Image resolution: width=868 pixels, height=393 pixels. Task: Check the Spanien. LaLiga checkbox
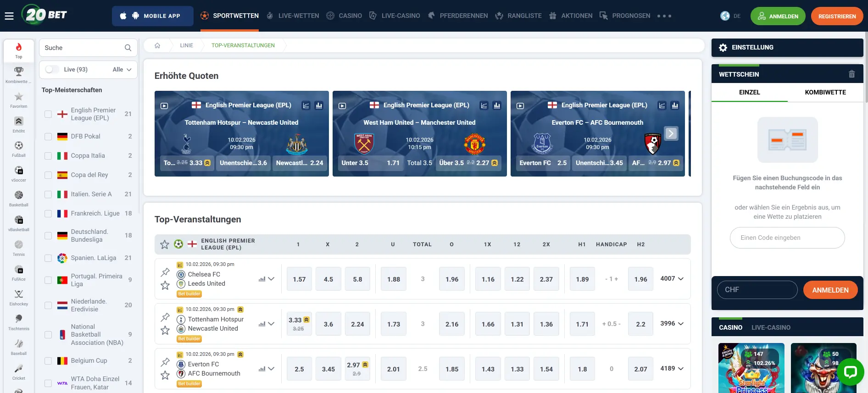pos(48,258)
